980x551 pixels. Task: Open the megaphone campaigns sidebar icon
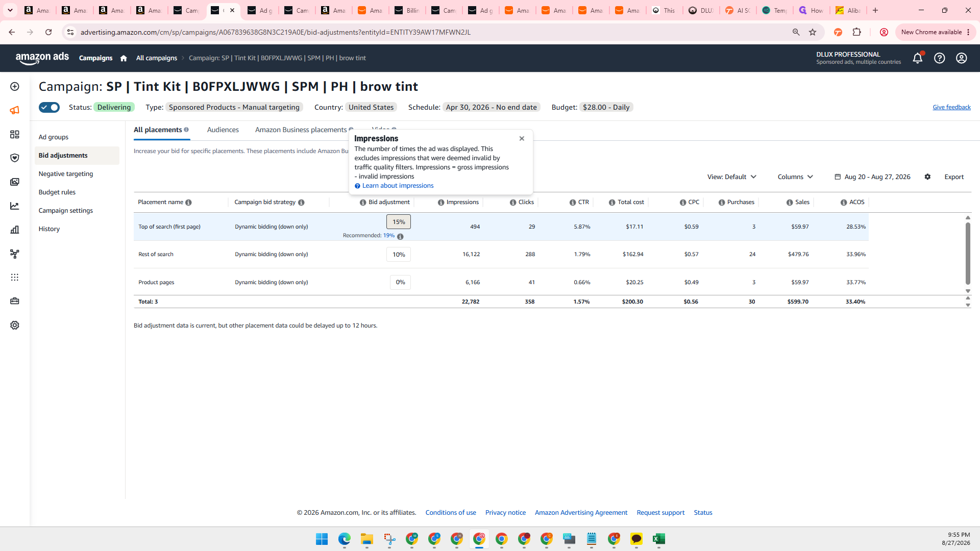[15, 110]
